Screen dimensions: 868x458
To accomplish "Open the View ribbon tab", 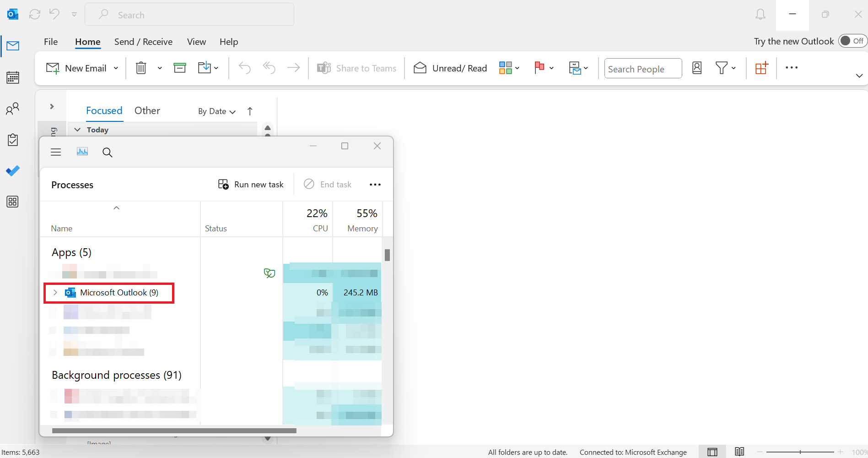I will click(196, 42).
